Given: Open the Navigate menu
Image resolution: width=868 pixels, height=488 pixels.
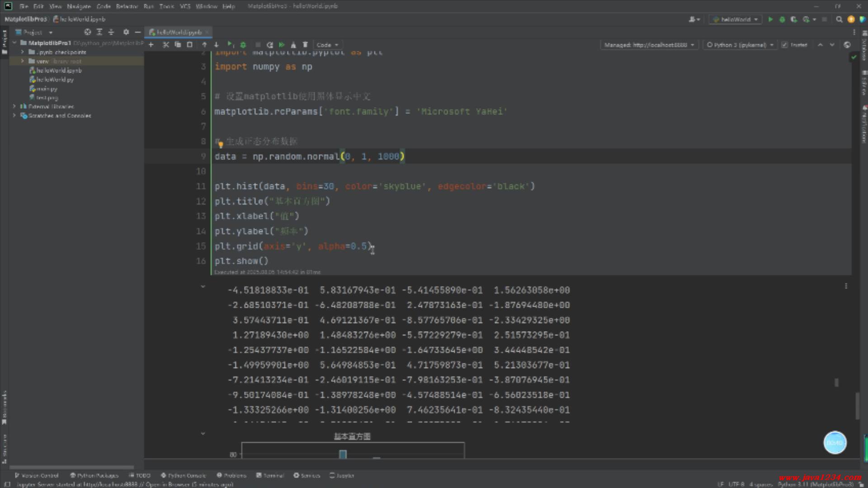Looking at the screenshot, I should pos(79,6).
